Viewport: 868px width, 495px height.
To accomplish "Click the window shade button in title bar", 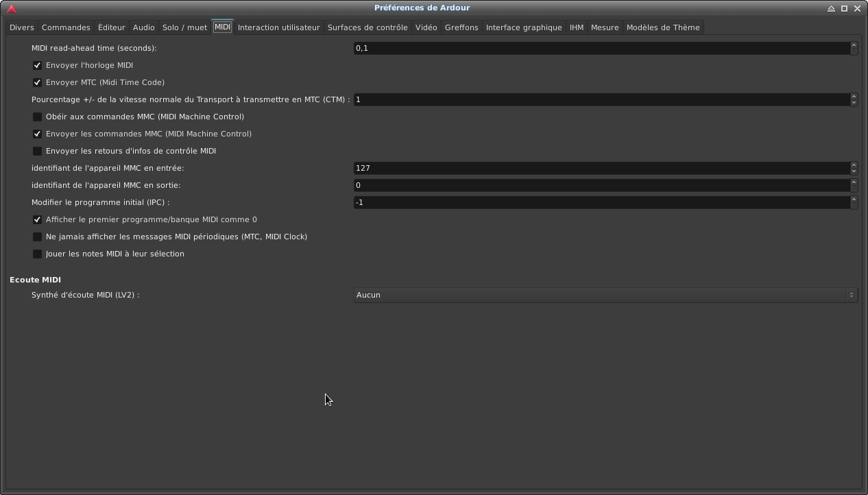I will point(831,8).
